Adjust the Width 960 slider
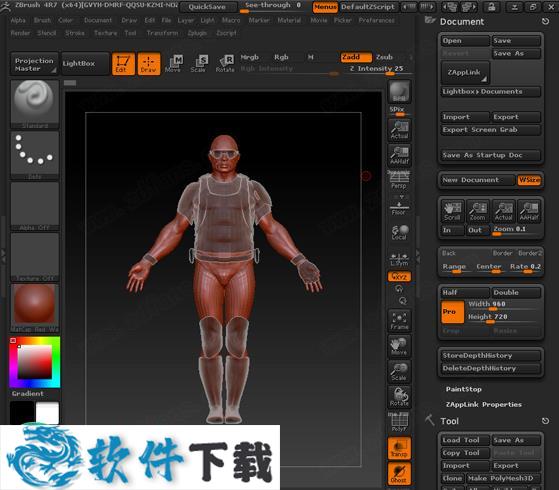Screen dimensions: 559x490 point(503,305)
